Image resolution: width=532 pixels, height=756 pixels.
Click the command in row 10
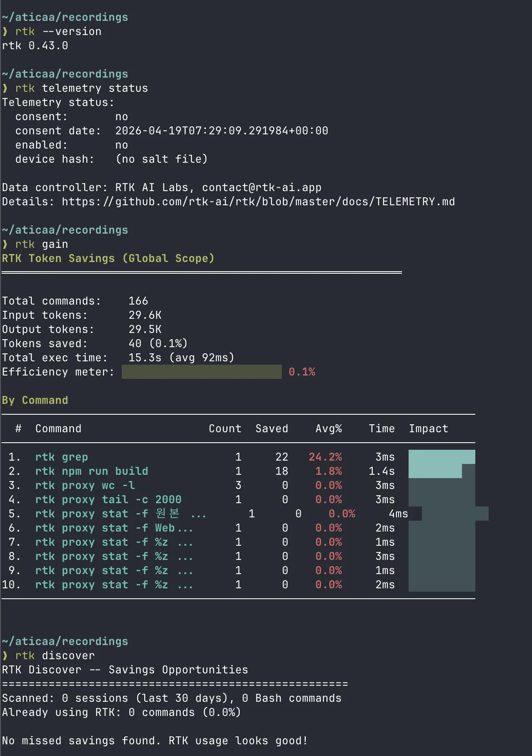[x=114, y=585]
